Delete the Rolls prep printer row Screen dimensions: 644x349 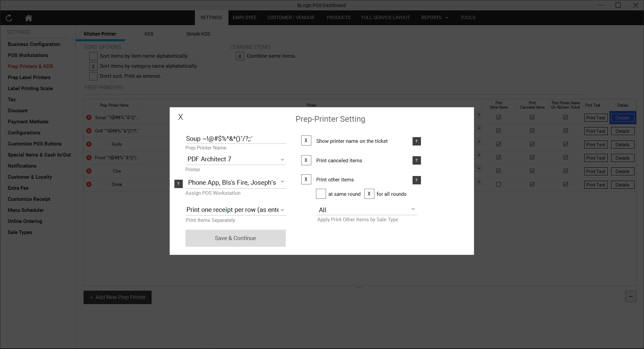pyautogui.click(x=89, y=144)
